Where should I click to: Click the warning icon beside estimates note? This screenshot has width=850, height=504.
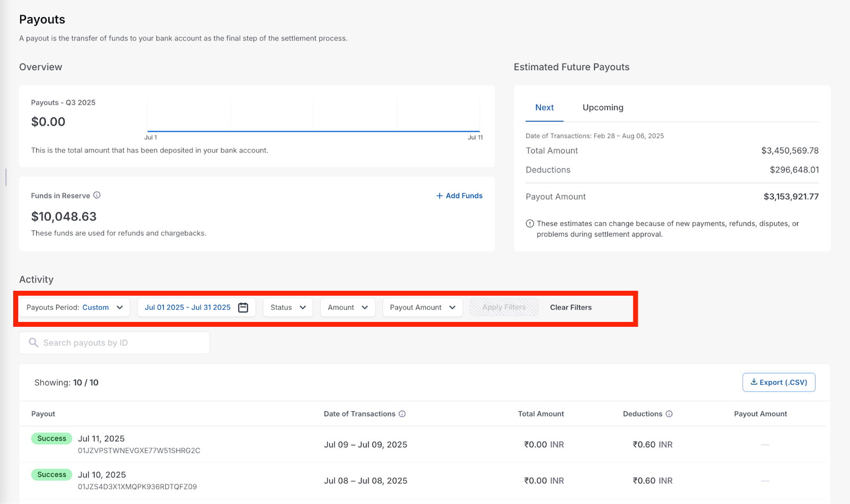click(x=530, y=224)
